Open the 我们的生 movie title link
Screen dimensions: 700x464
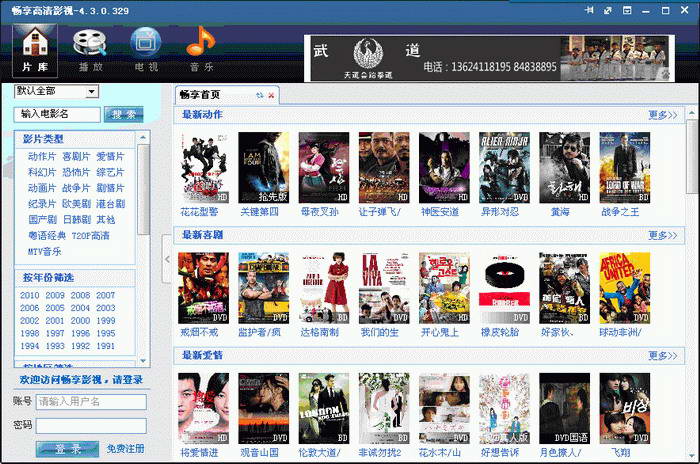(379, 332)
